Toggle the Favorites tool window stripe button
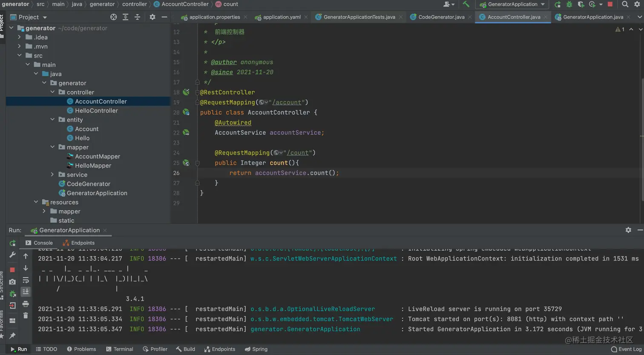The width and height of the screenshot is (644, 355). 2,326
